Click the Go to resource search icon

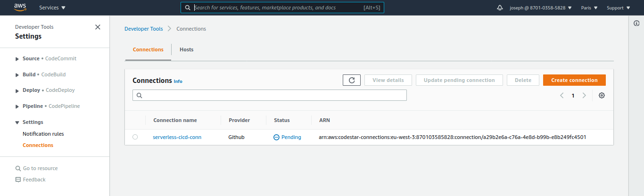pyautogui.click(x=18, y=168)
